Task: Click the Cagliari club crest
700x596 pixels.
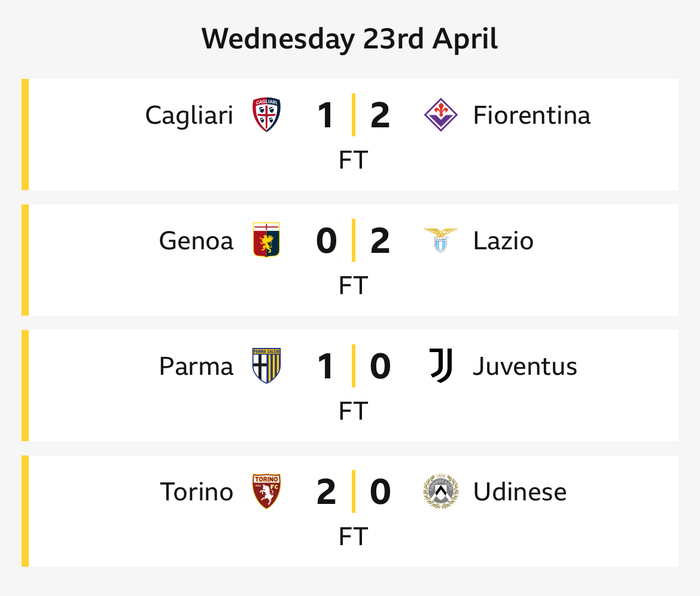Action: 266,115
